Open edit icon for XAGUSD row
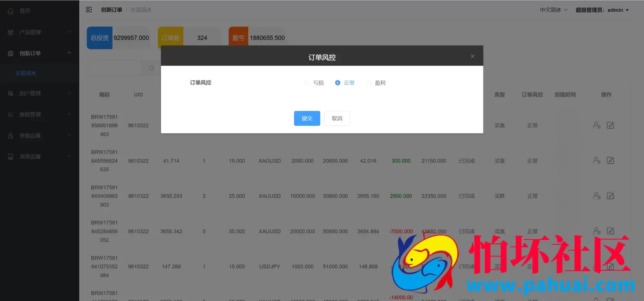The width and height of the screenshot is (644, 301). click(x=611, y=160)
